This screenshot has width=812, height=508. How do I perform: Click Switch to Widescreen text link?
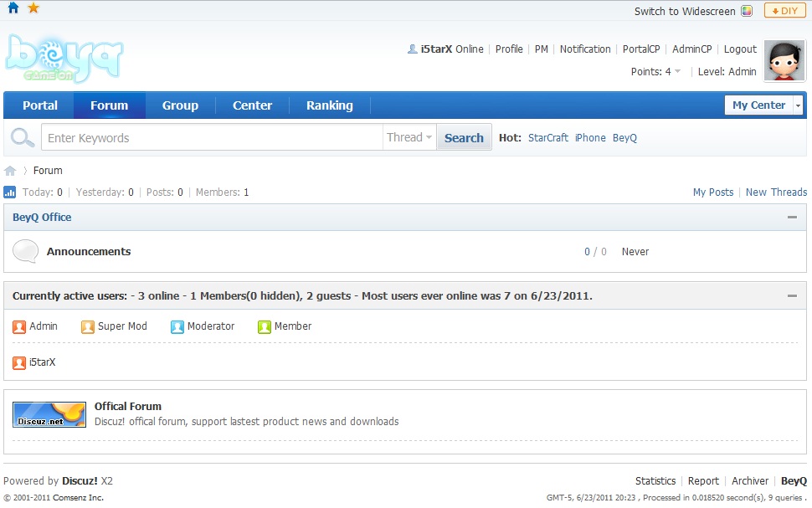click(x=685, y=12)
